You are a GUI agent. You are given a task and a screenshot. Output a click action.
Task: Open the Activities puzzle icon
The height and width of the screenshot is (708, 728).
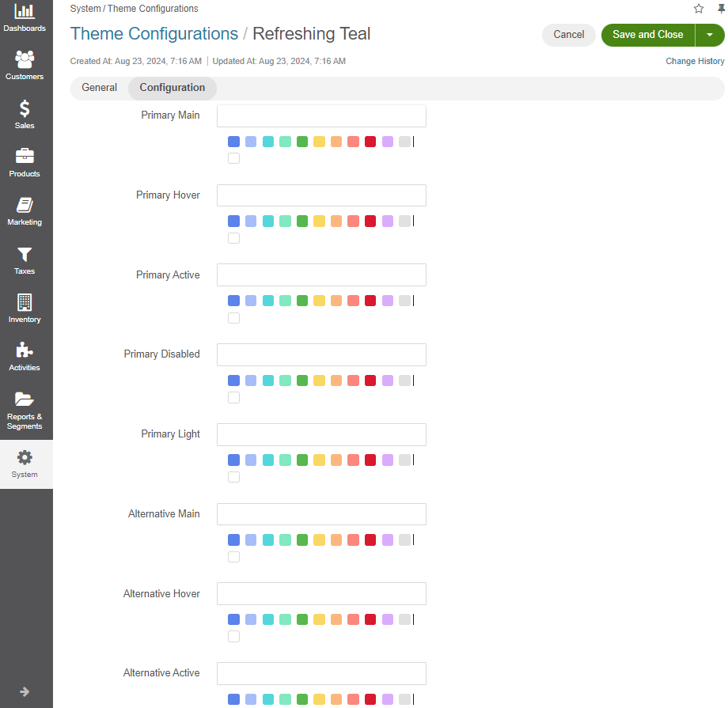[x=25, y=350]
